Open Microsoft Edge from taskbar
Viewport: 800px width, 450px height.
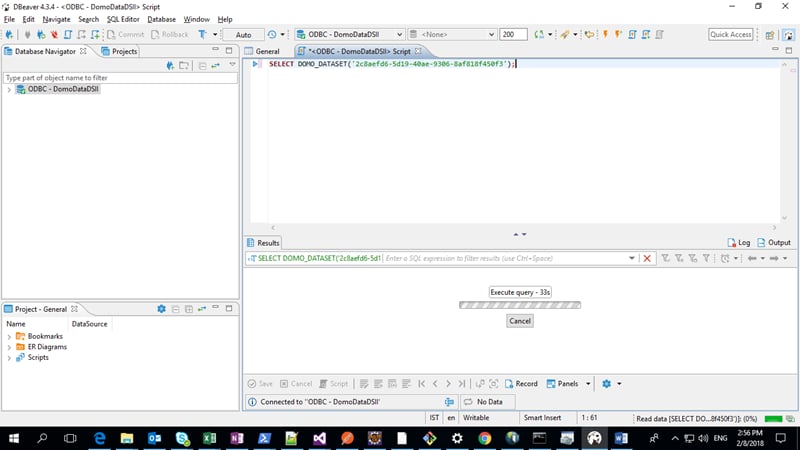point(99,438)
